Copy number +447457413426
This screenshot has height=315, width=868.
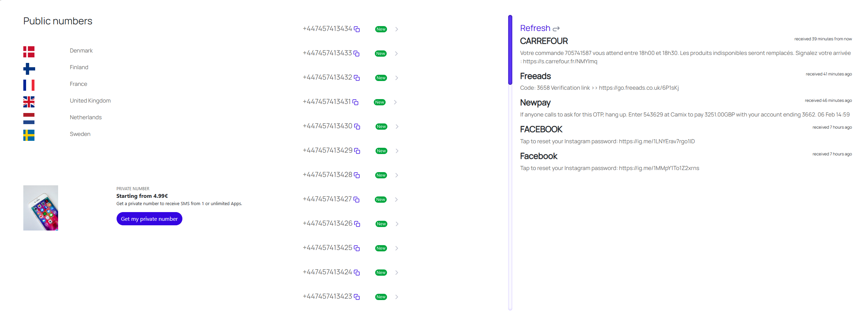coord(357,224)
